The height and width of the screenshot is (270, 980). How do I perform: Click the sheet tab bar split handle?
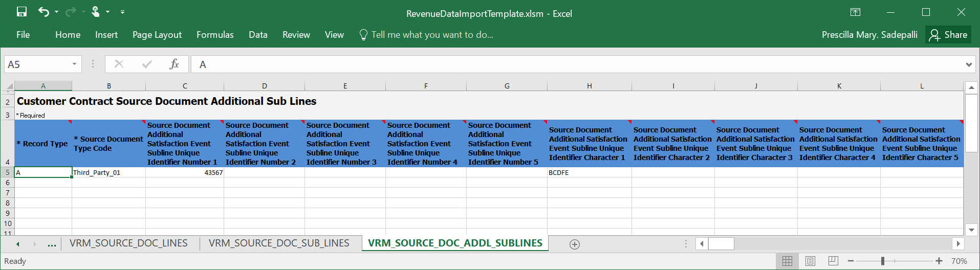tap(686, 244)
